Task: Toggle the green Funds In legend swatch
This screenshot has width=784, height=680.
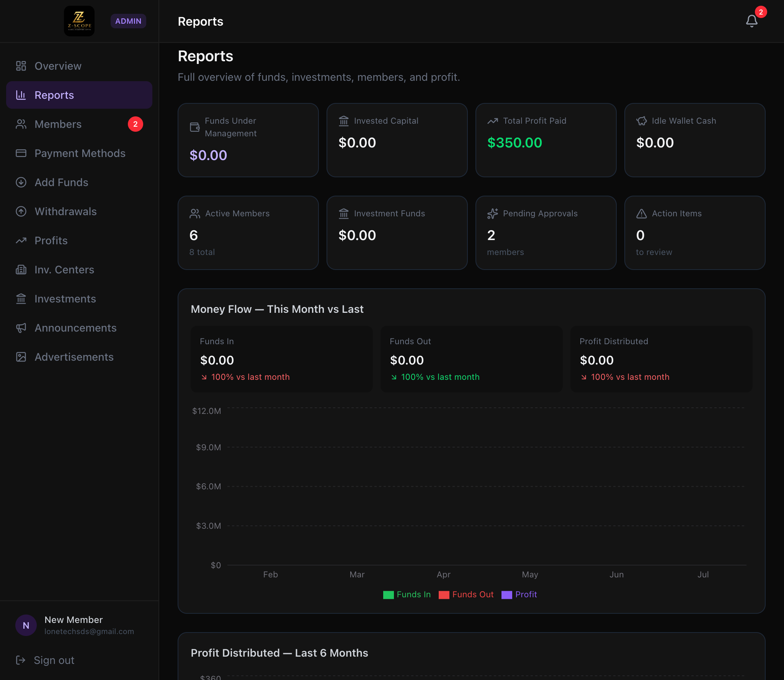Action: [x=389, y=595]
